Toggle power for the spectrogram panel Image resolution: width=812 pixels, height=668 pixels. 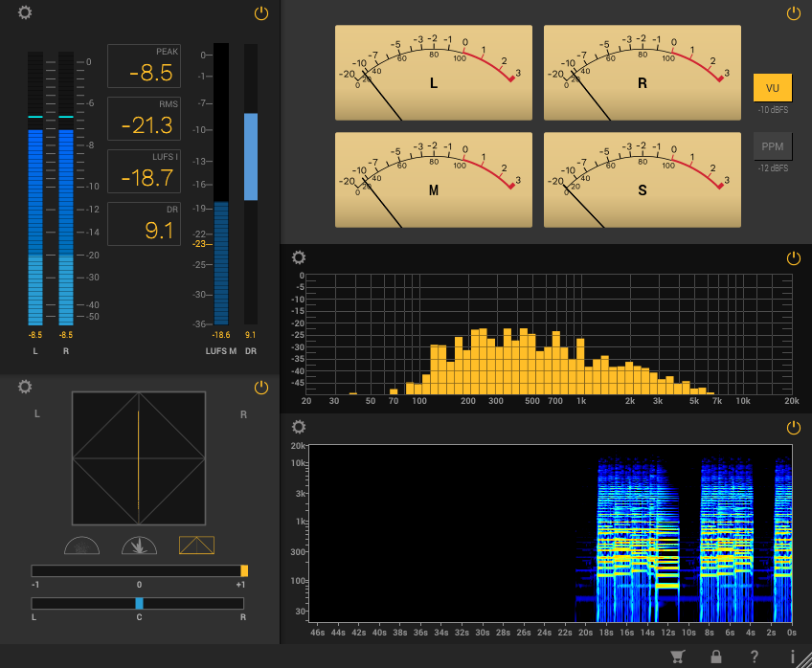[793, 428]
